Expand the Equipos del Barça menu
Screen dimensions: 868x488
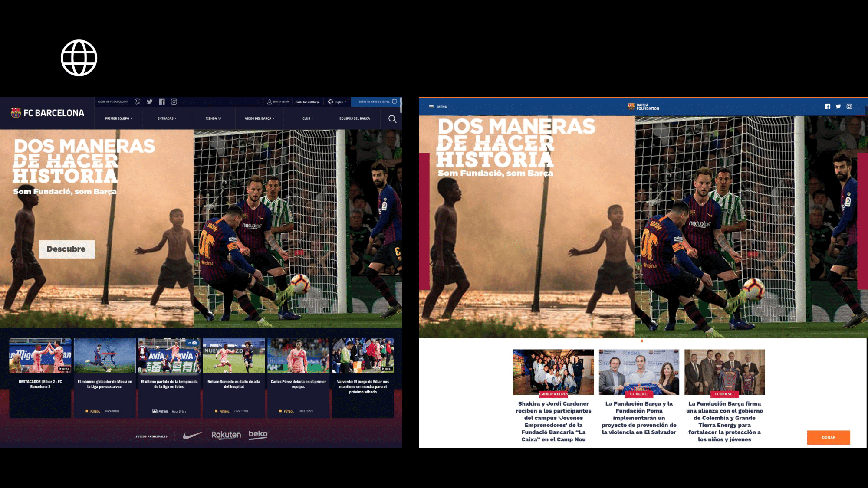356,118
